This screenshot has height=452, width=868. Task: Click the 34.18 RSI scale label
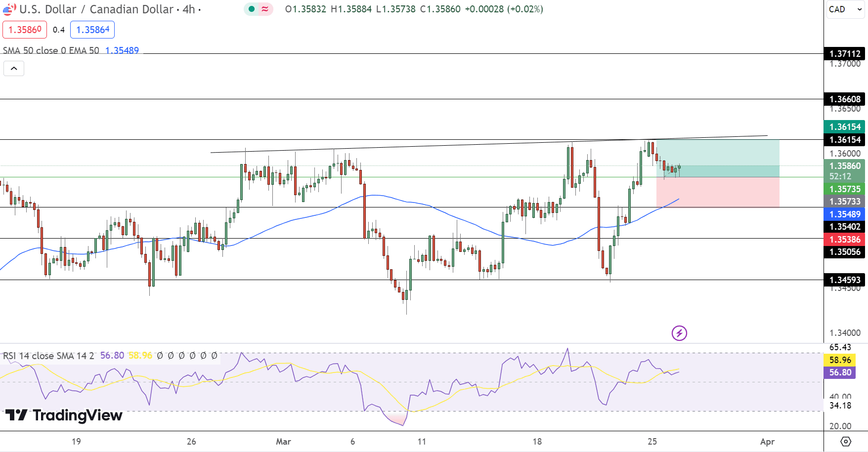click(840, 406)
